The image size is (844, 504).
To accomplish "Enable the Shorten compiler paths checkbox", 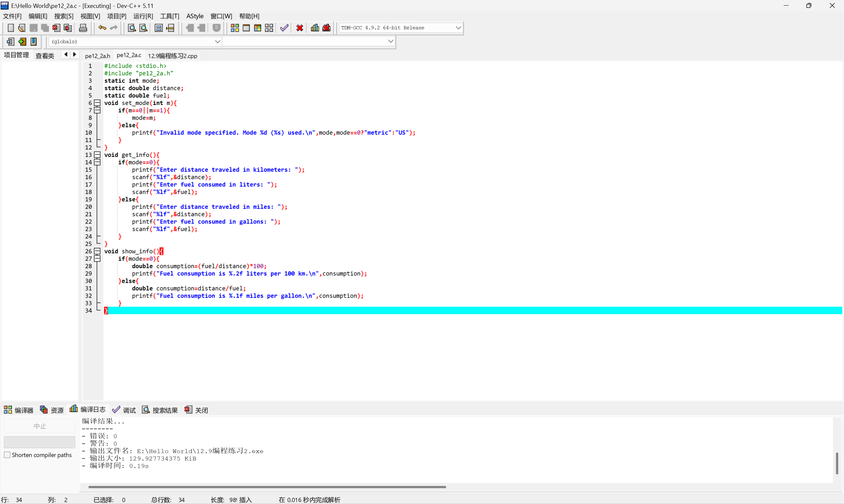I will pos(7,455).
